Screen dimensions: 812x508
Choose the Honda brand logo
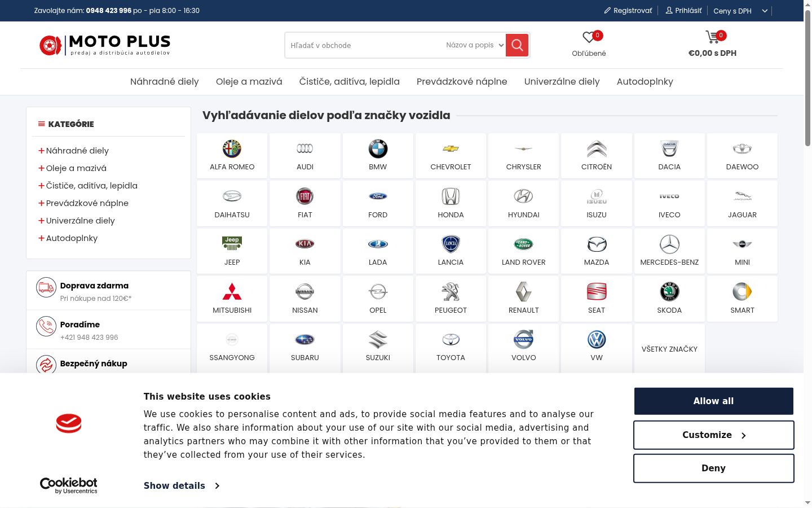[451, 196]
